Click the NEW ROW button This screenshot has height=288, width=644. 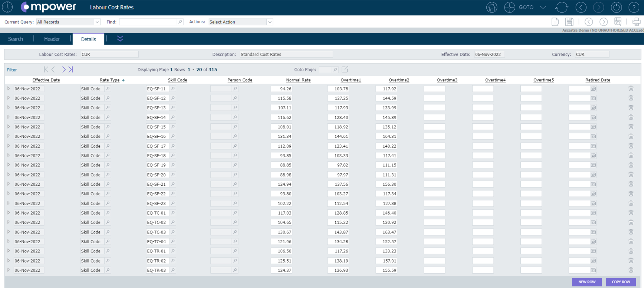click(x=587, y=282)
